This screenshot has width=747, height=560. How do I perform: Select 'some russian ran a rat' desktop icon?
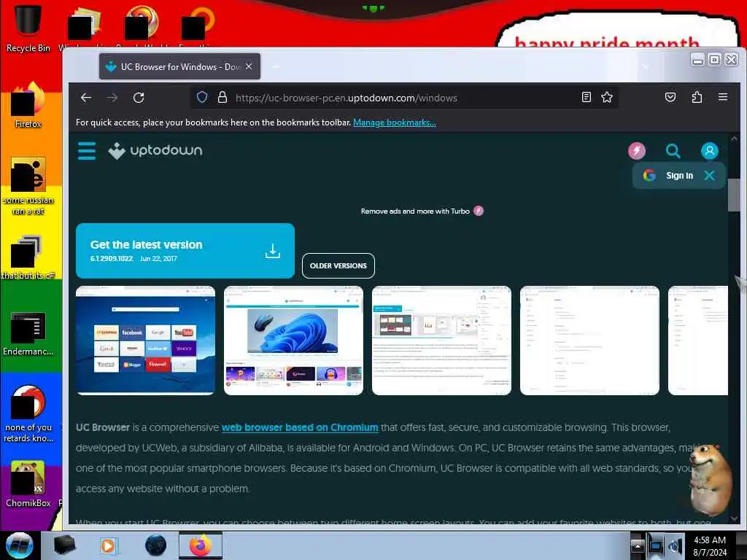(x=28, y=186)
